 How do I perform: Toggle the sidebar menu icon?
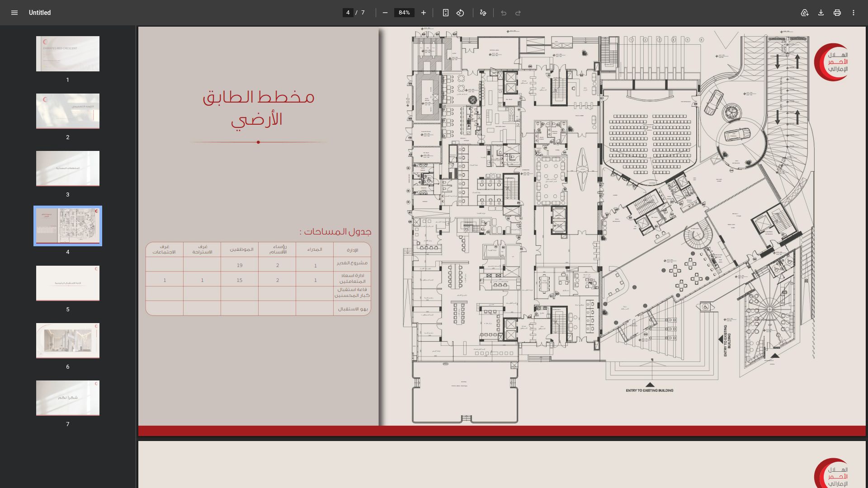click(14, 13)
